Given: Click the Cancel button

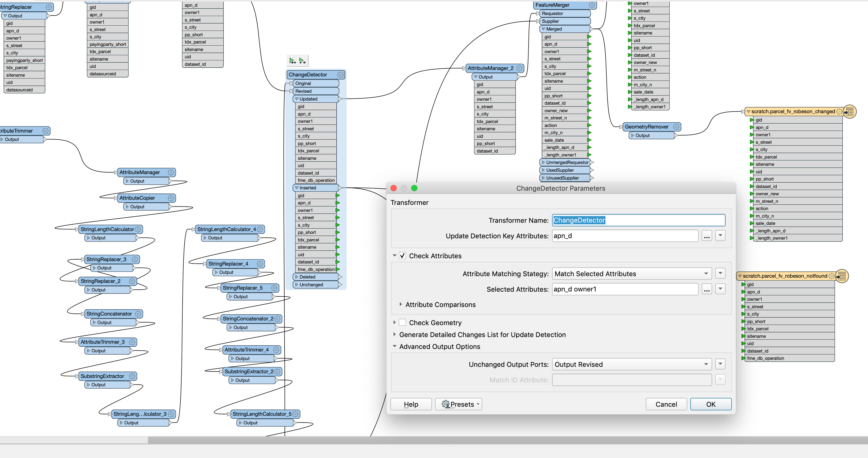Looking at the screenshot, I should [666, 404].
